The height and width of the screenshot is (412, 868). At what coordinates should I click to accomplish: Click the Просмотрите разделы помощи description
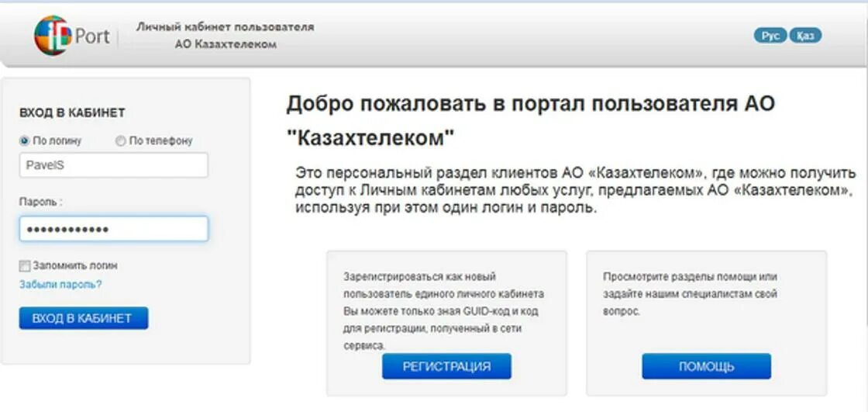click(x=691, y=294)
